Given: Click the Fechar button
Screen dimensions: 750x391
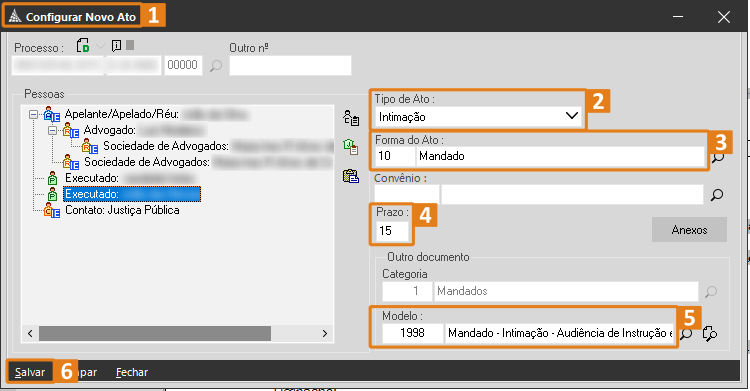Looking at the screenshot, I should tap(132, 372).
